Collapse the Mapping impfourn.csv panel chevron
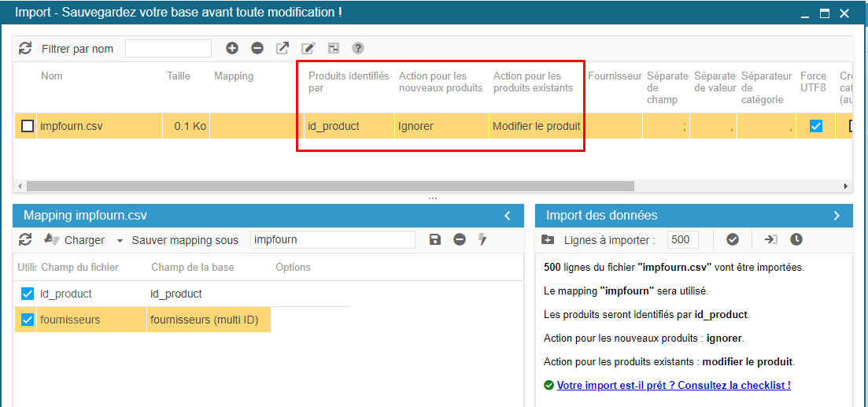The width and height of the screenshot is (868, 407). [508, 216]
